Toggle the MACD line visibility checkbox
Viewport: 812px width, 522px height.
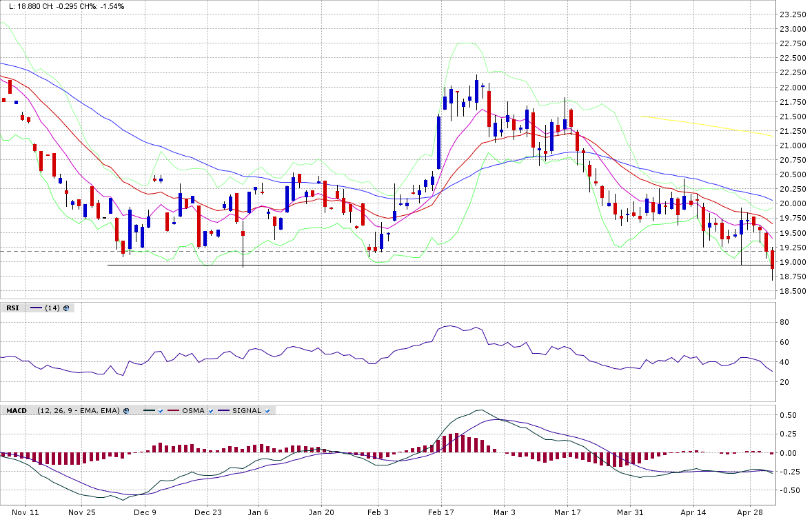[x=160, y=411]
